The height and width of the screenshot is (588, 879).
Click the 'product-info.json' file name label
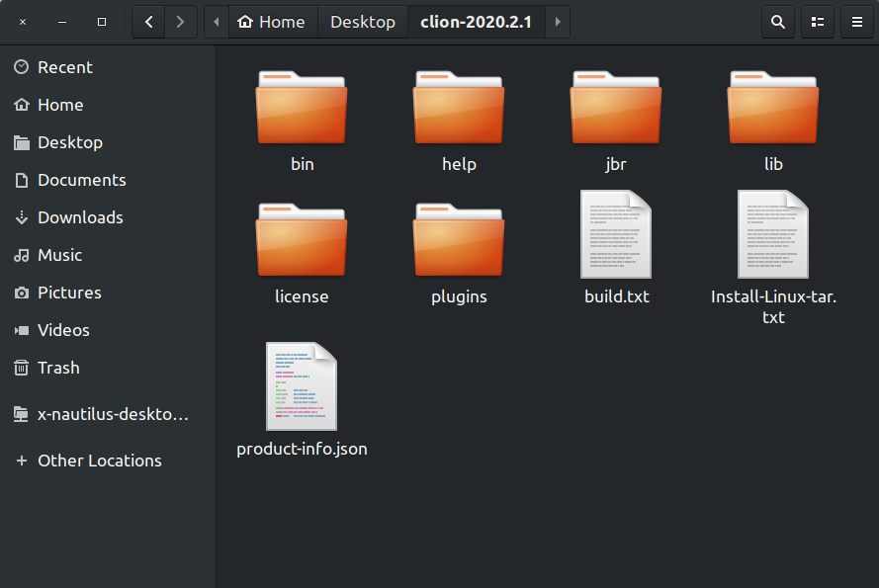coord(302,449)
